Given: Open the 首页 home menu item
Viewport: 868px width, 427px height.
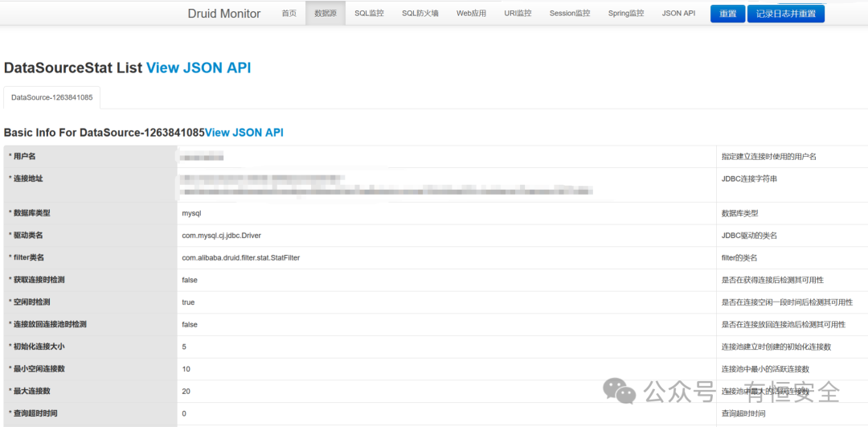Looking at the screenshot, I should coord(289,14).
